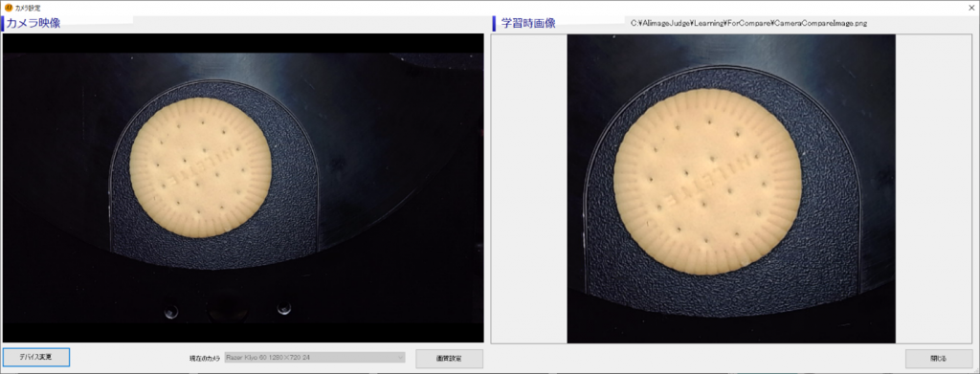Expand the Razer Kiyo camera dropdown arrow
Viewport: 980px width, 374px height.
400,358
